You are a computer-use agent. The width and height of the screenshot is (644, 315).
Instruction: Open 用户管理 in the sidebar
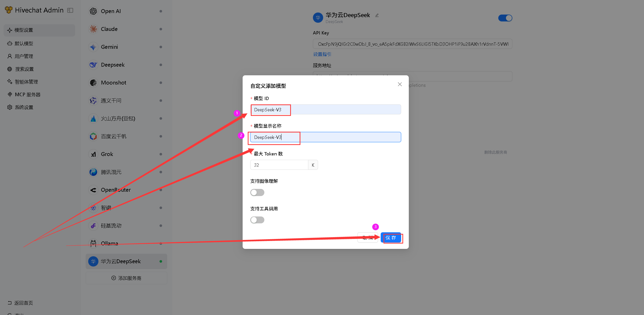[x=39, y=56]
